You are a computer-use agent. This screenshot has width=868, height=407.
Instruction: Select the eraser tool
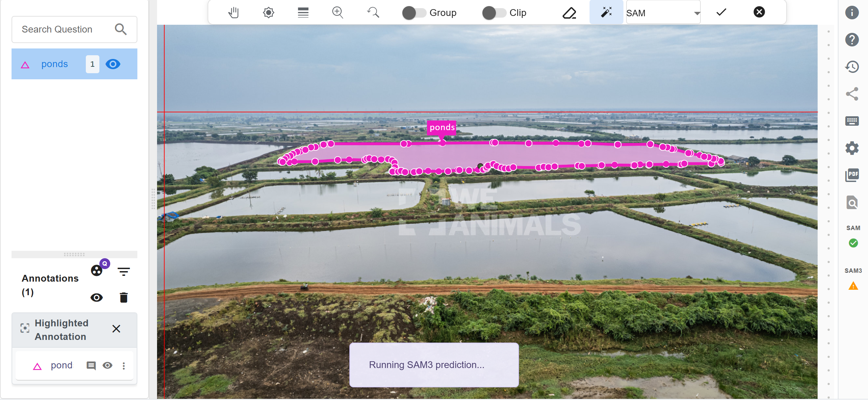[x=569, y=13]
